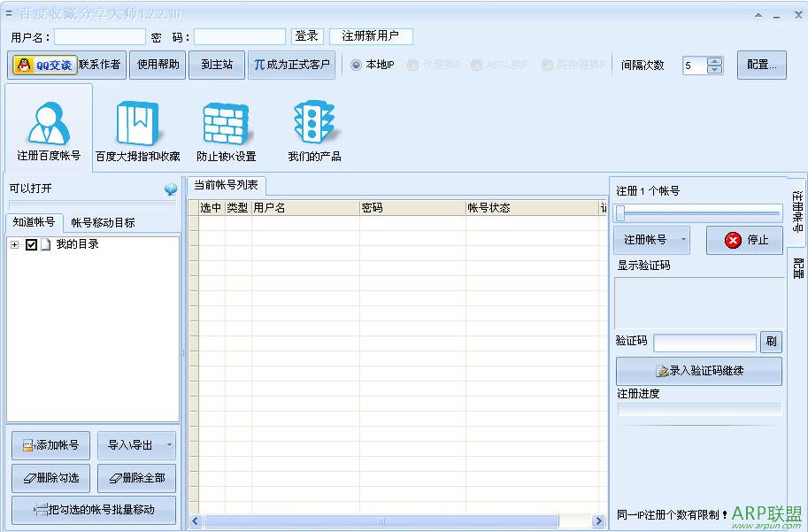Viewport: 808px width, 532px height.
Task: Select the 配置 vertical side tab
Action: coord(799,266)
